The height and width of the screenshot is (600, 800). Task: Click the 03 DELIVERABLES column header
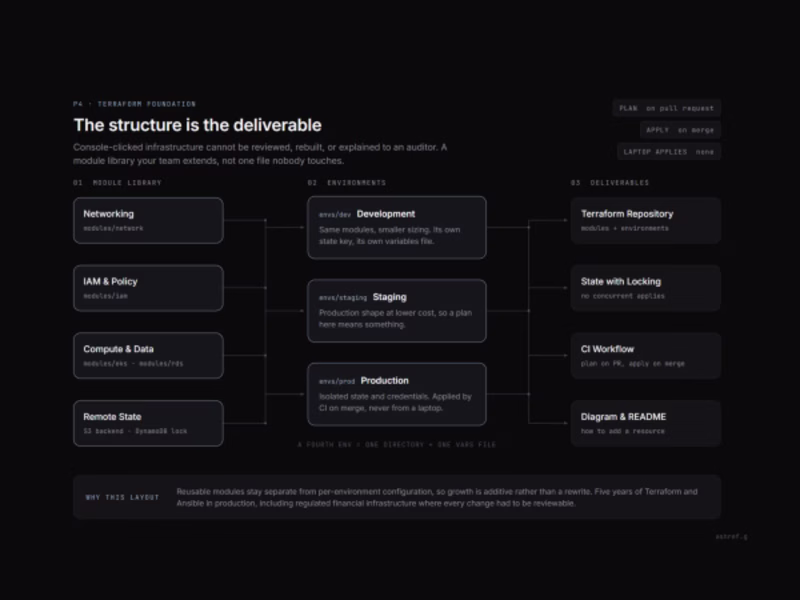pos(610,183)
